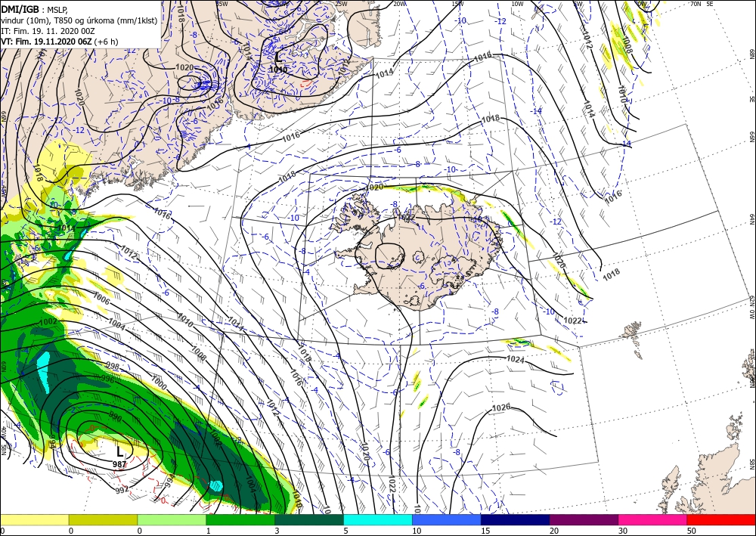Click the olive yellow legend swatch

point(103,519)
